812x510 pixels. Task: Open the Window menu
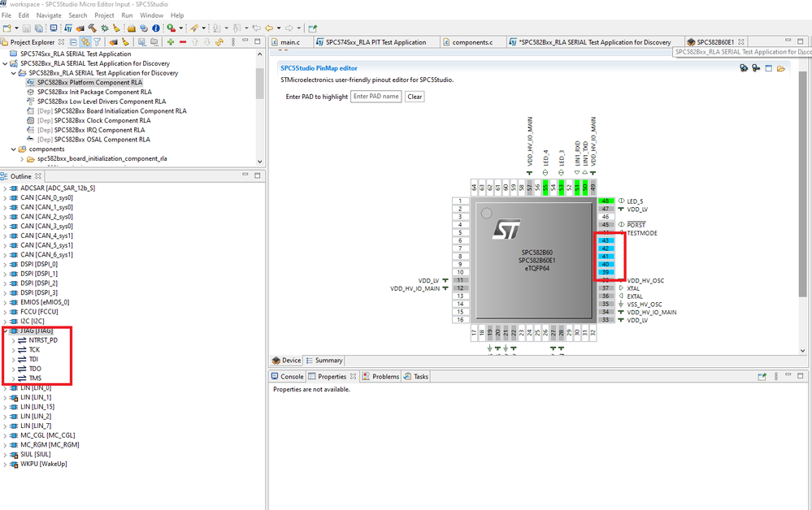(152, 15)
